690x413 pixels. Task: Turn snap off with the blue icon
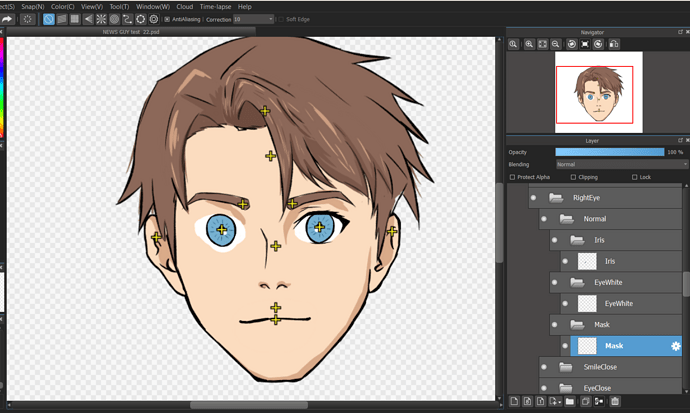[49, 19]
